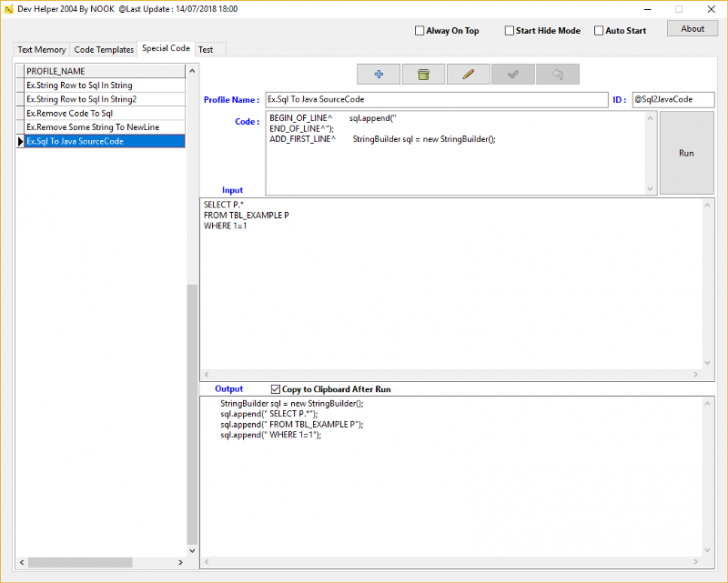Click Input area horizontal scroll left arrow
This screenshot has height=583, width=728.
207,374
